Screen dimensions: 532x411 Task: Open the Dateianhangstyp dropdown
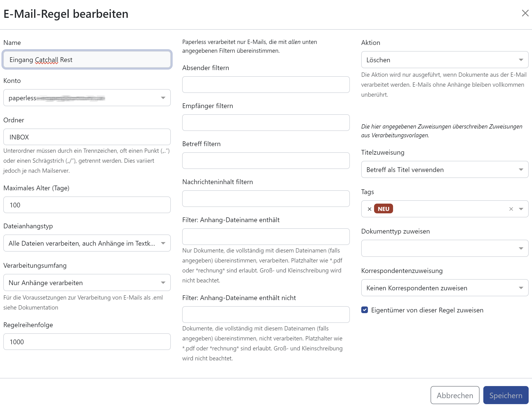click(87, 243)
